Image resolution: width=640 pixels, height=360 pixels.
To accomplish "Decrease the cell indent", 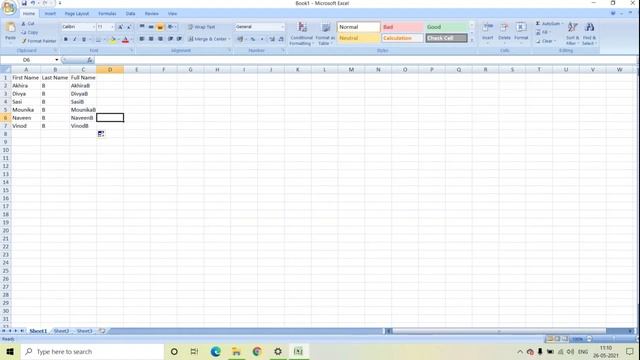I will coord(170,39).
